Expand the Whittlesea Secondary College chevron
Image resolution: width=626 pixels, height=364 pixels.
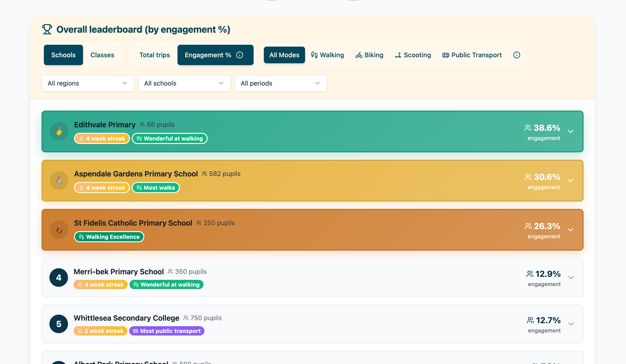tap(571, 324)
